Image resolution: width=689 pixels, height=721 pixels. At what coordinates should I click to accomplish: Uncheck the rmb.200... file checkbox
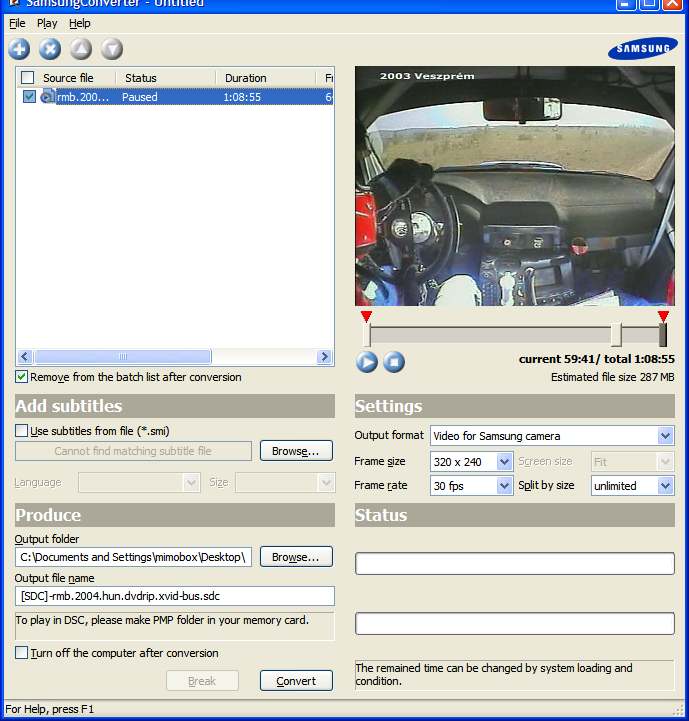[x=29, y=97]
